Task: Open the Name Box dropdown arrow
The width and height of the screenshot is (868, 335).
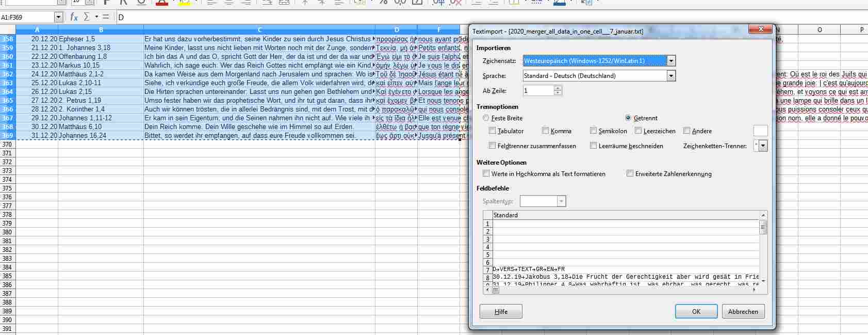Action: (x=58, y=17)
